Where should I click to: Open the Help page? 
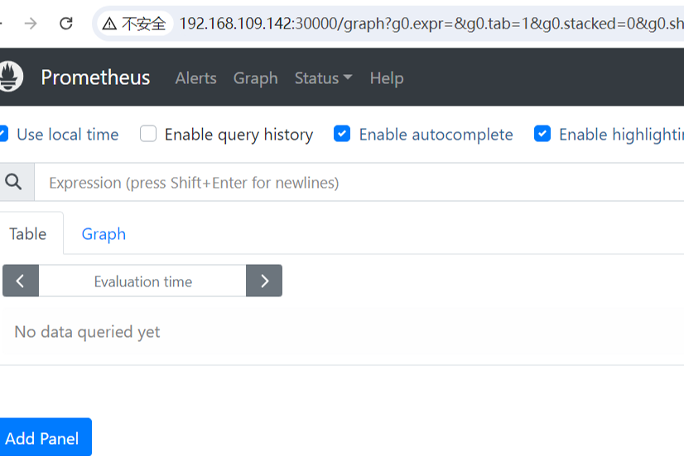click(386, 78)
